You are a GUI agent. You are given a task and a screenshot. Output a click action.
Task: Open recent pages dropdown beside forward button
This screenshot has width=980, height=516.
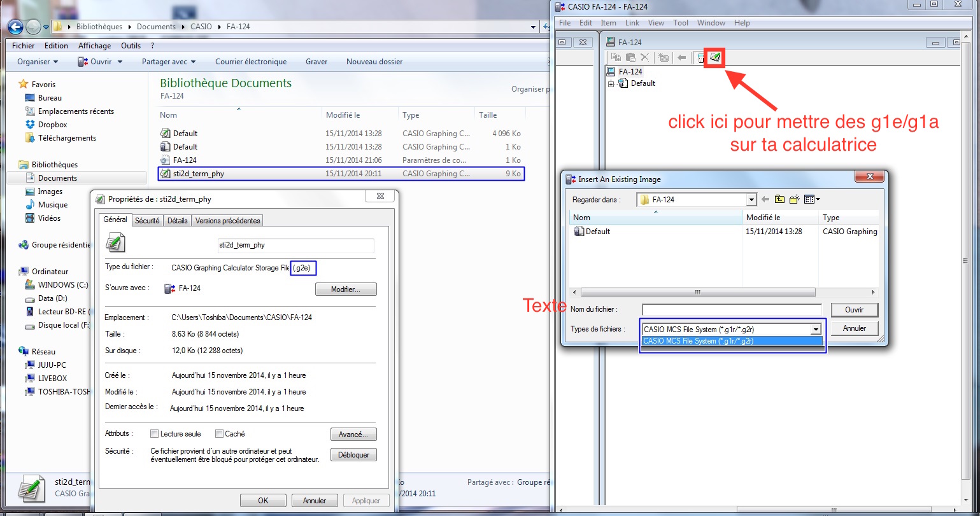pos(46,27)
